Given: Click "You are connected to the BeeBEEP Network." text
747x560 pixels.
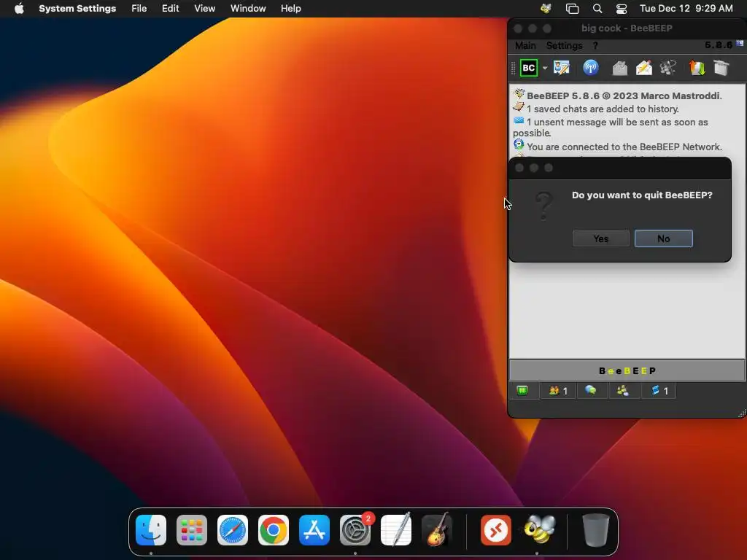Looking at the screenshot, I should coord(624,147).
